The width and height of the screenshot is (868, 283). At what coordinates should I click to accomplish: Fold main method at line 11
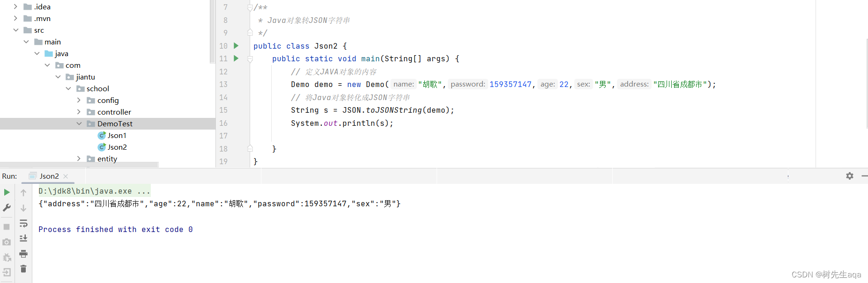(x=250, y=59)
